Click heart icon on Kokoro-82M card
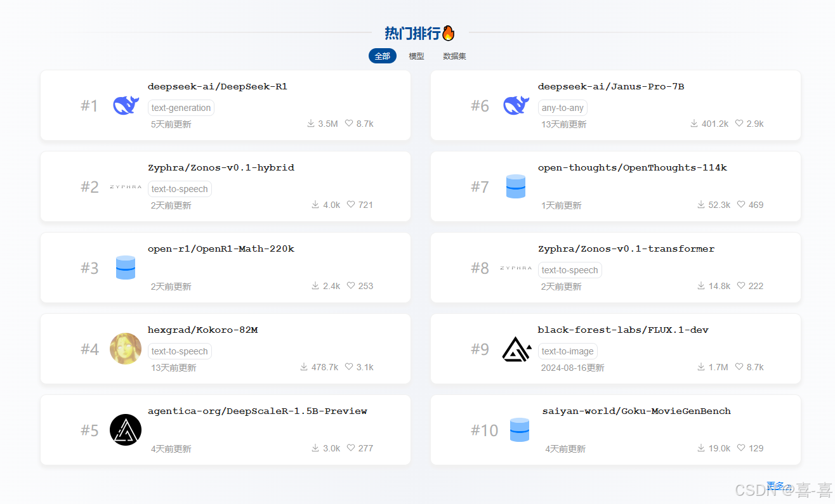The height and width of the screenshot is (504, 835). [349, 367]
